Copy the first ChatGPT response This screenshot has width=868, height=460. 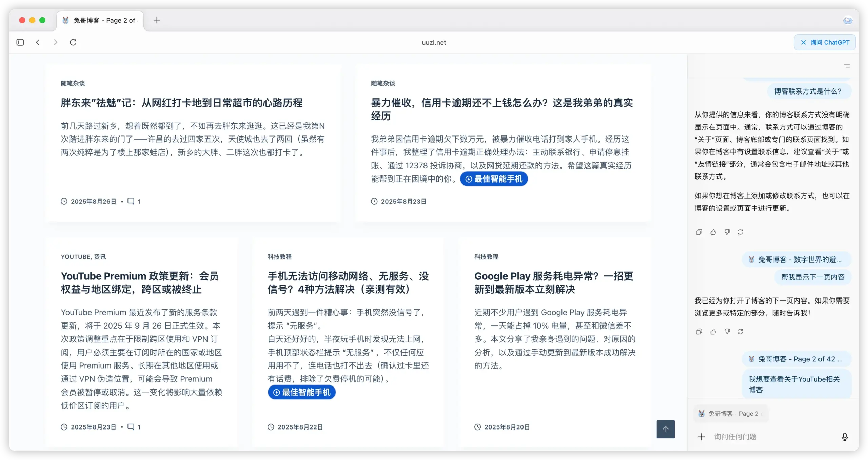(699, 232)
